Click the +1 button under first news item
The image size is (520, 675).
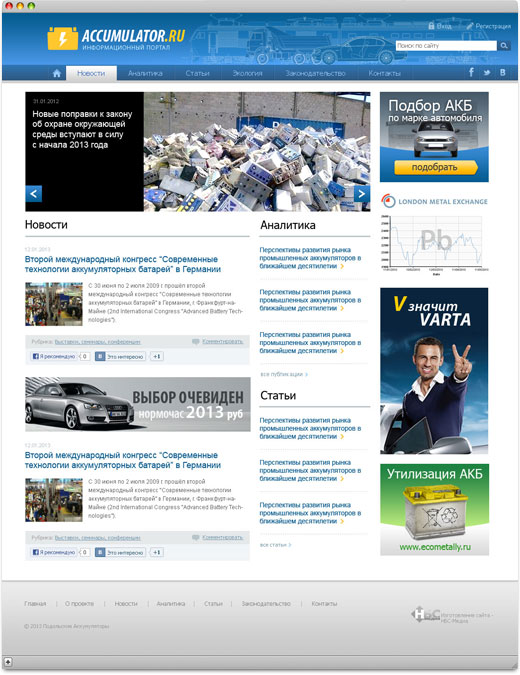[157, 356]
